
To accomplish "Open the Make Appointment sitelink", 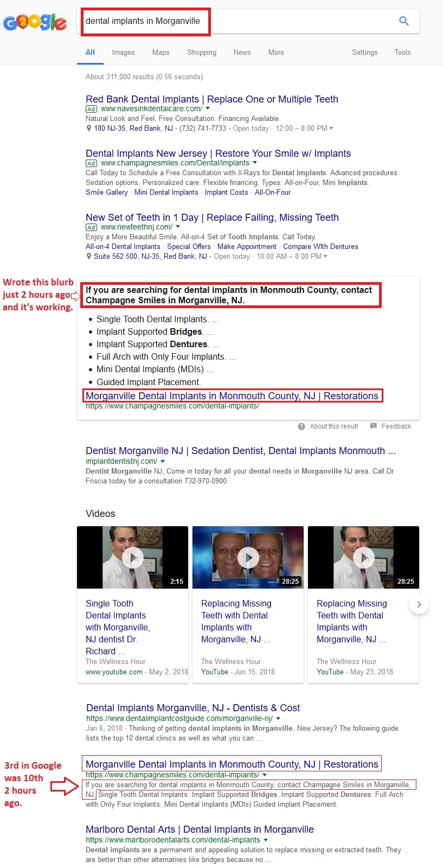I will coord(247,247).
